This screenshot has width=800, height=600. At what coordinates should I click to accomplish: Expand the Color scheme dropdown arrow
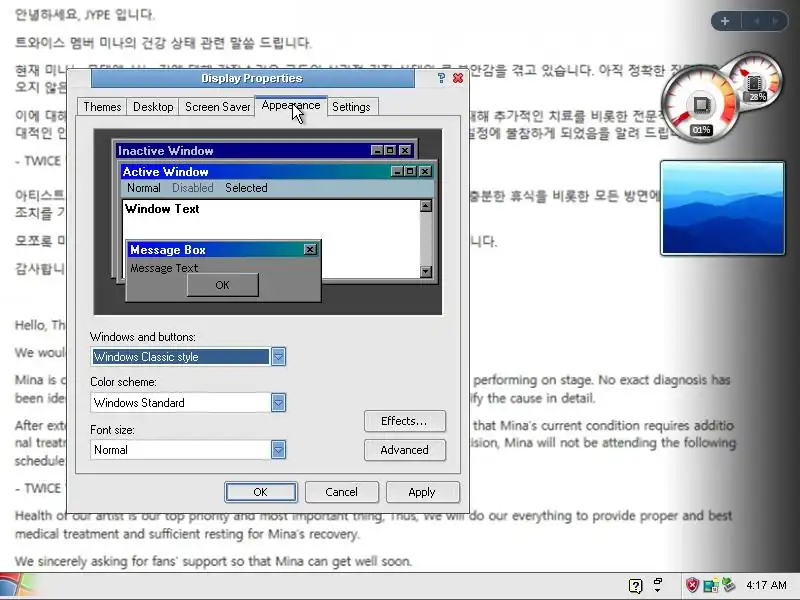click(278, 403)
